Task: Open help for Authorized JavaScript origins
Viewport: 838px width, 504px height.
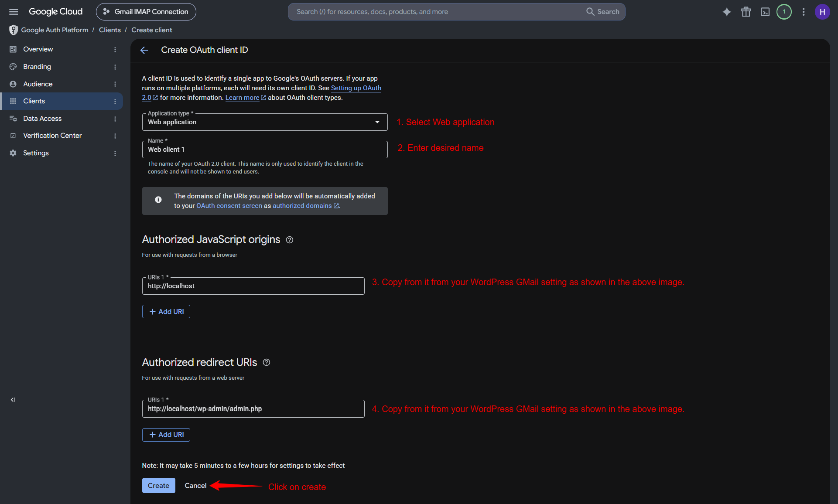Action: pos(290,240)
